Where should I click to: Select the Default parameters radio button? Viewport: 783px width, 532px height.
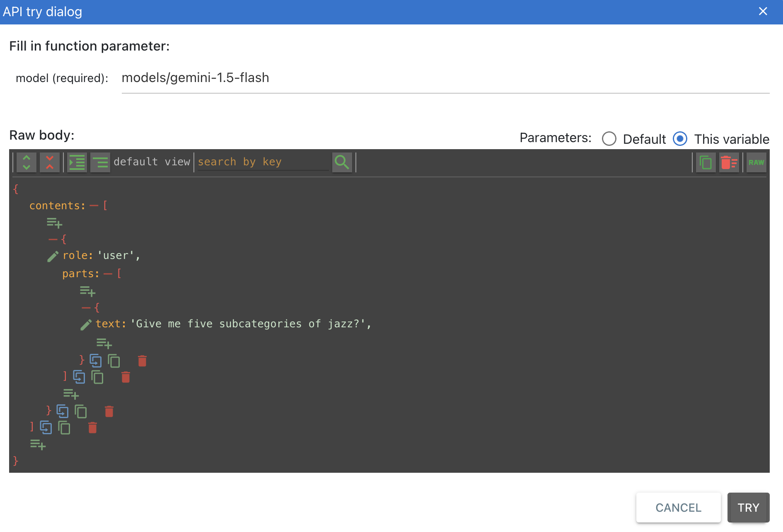coord(609,139)
